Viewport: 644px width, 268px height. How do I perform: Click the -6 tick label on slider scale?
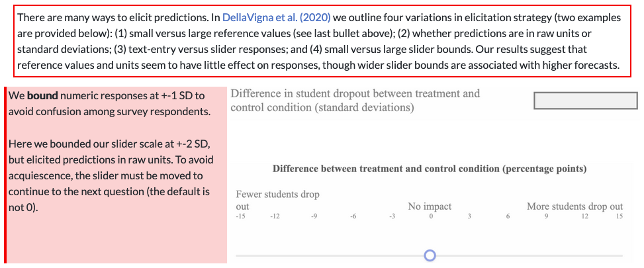[x=353, y=216]
